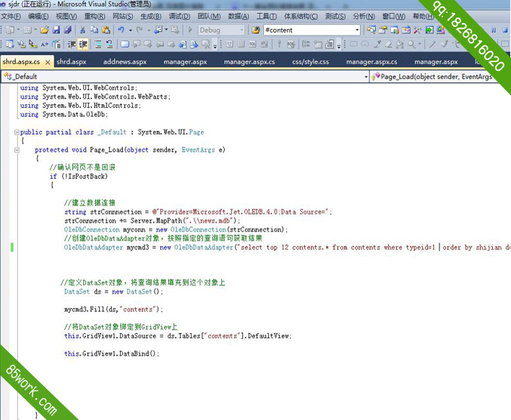The image size is (511, 420).
Task: Click the 'DataSet ds = new DataSet();' line
Action: coord(113,291)
